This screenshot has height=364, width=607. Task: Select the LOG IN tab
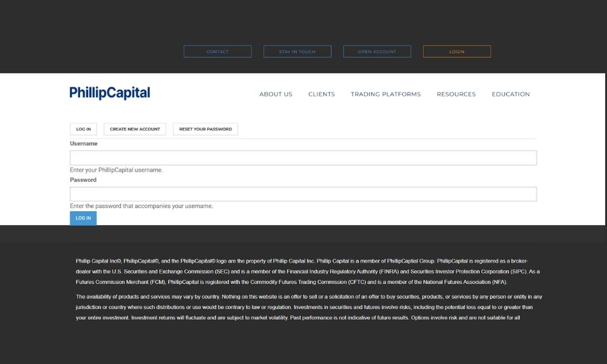point(83,129)
